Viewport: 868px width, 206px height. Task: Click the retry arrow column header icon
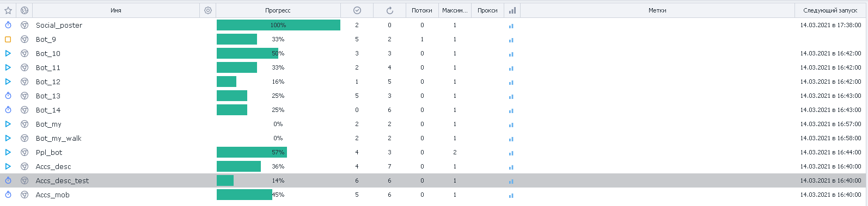pos(390,10)
